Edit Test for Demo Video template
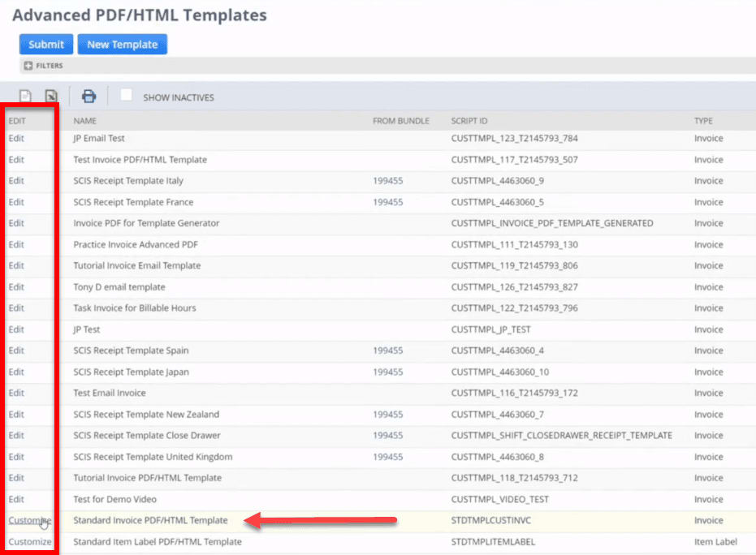This screenshot has width=756, height=555. (x=16, y=499)
